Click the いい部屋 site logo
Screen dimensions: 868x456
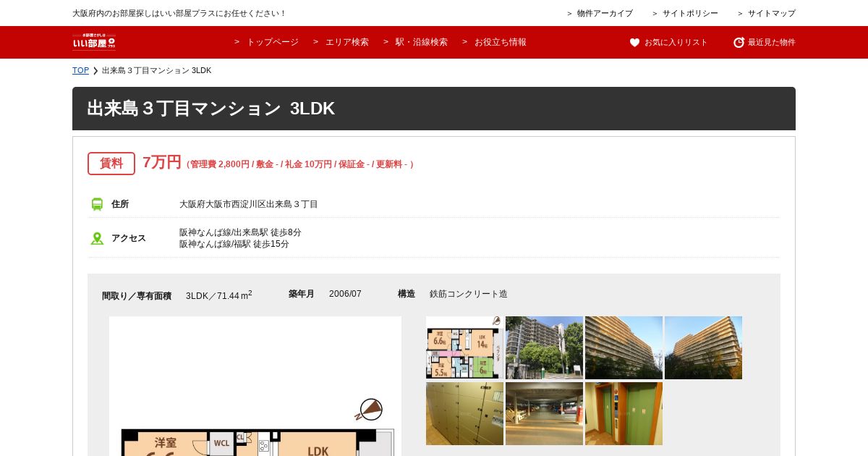point(94,42)
